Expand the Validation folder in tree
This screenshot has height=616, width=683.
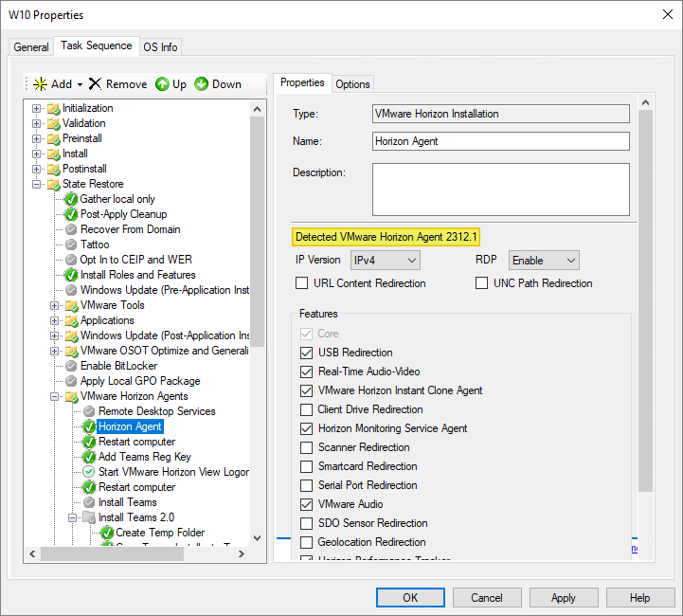click(x=37, y=123)
